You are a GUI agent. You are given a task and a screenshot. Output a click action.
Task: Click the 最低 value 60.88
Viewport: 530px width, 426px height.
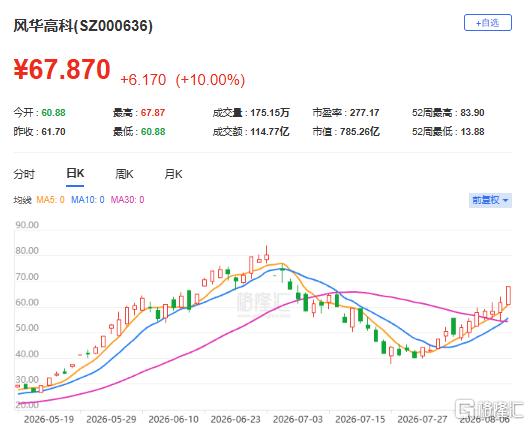point(153,132)
